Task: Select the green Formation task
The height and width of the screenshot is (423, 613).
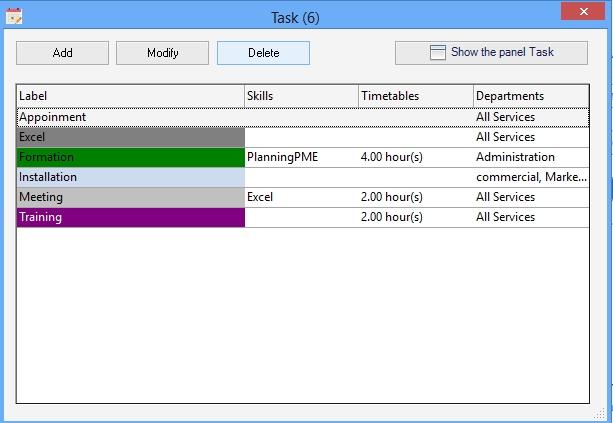Action: point(130,157)
